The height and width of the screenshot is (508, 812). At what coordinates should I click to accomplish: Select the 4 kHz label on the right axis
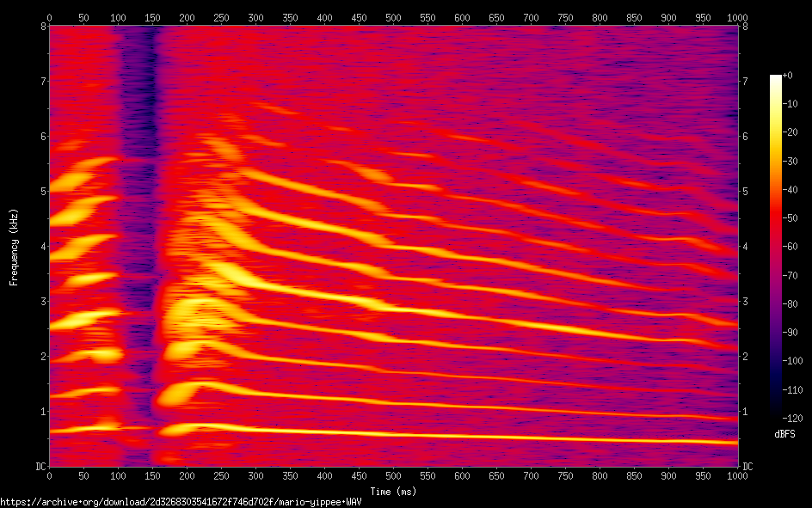coord(745,247)
